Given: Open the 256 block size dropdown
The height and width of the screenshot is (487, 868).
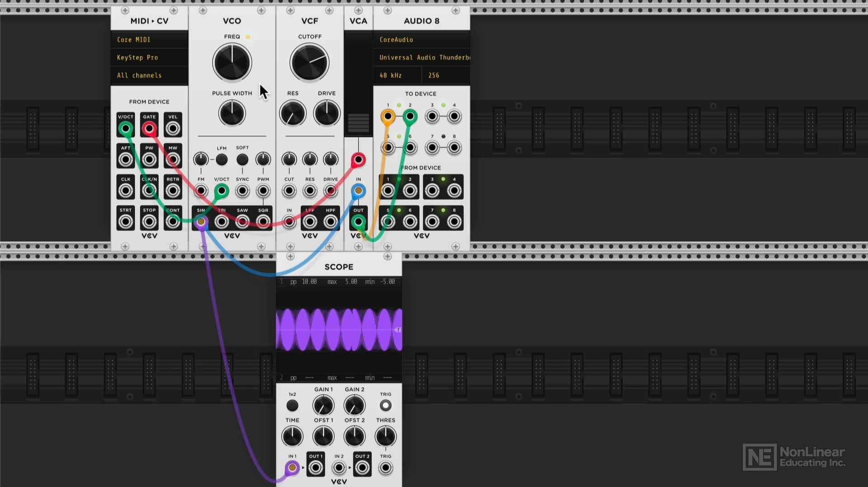Looking at the screenshot, I should tap(446, 75).
